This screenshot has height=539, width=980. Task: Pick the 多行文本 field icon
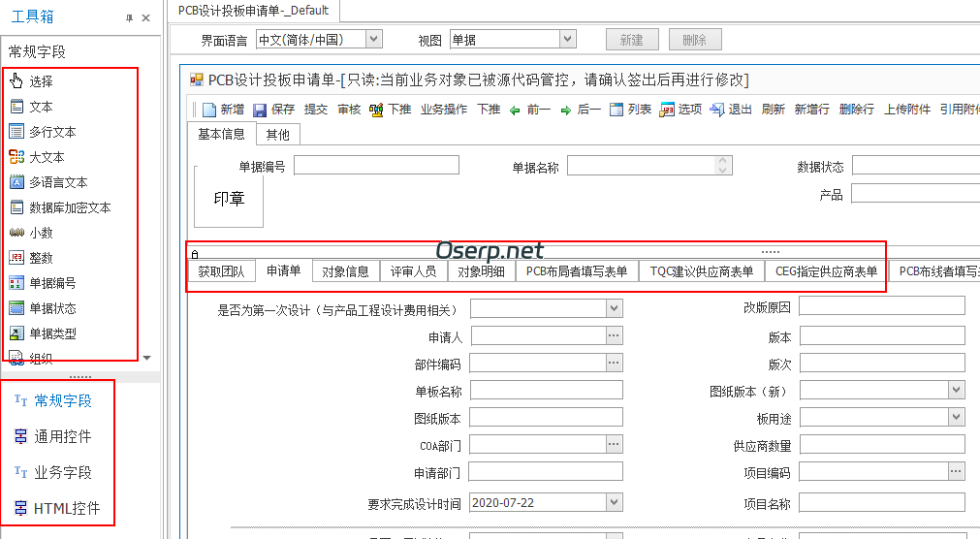16,131
